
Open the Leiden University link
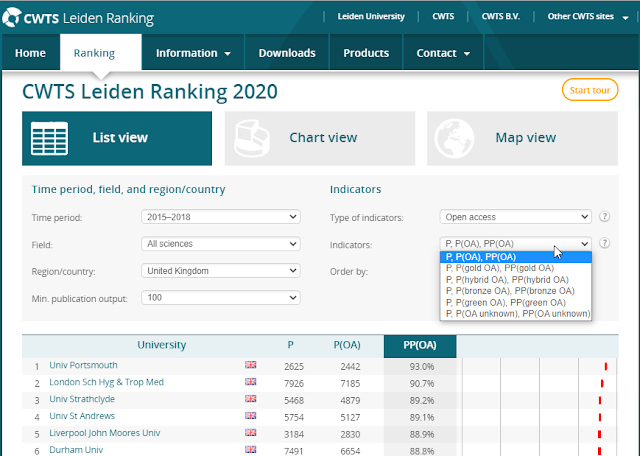[371, 17]
